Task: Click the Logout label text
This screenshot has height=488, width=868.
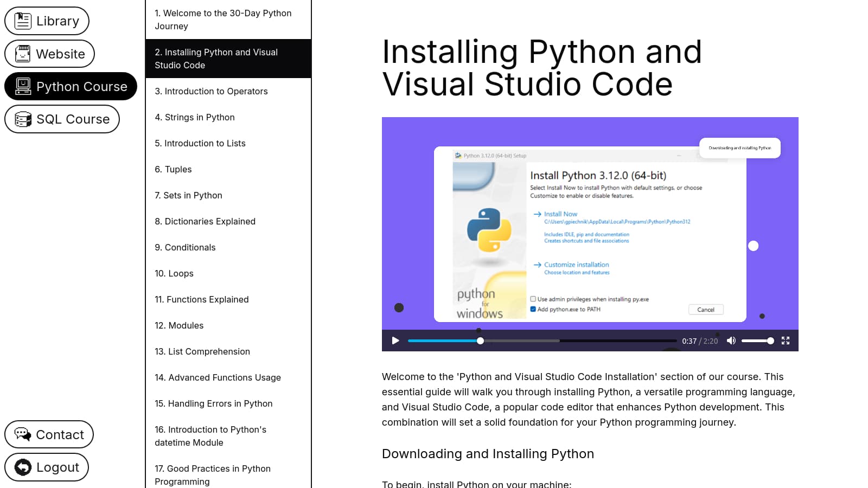Action: 58,467
